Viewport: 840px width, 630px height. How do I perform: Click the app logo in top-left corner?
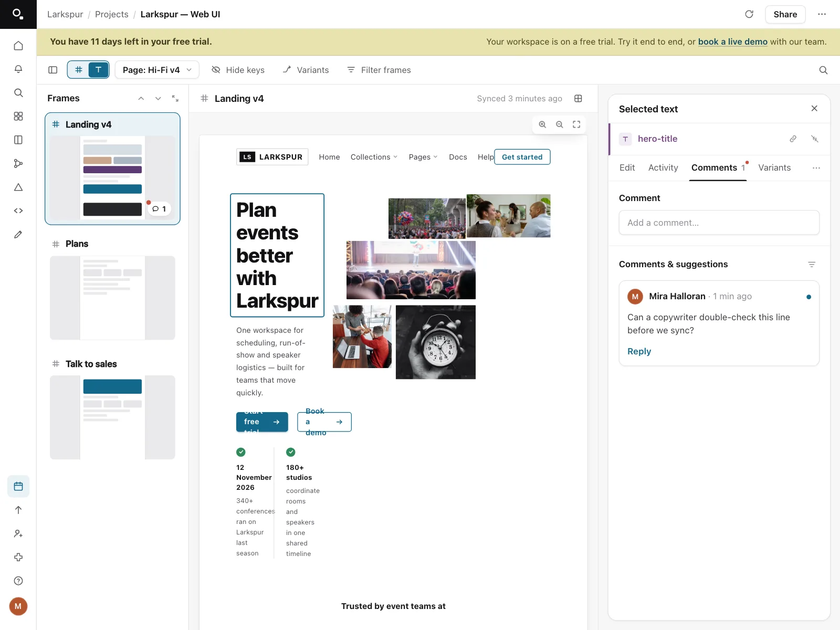tap(18, 14)
